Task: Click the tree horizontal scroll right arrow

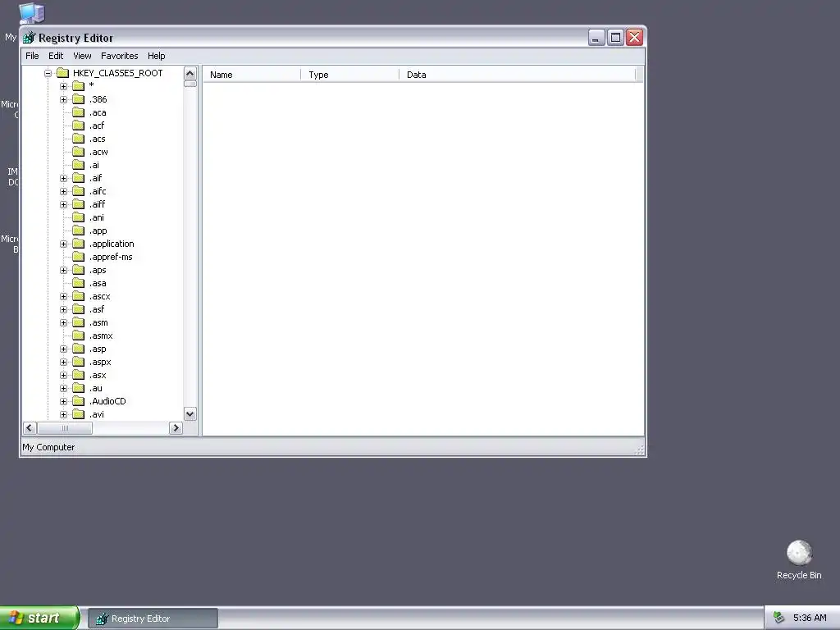Action: pyautogui.click(x=176, y=428)
